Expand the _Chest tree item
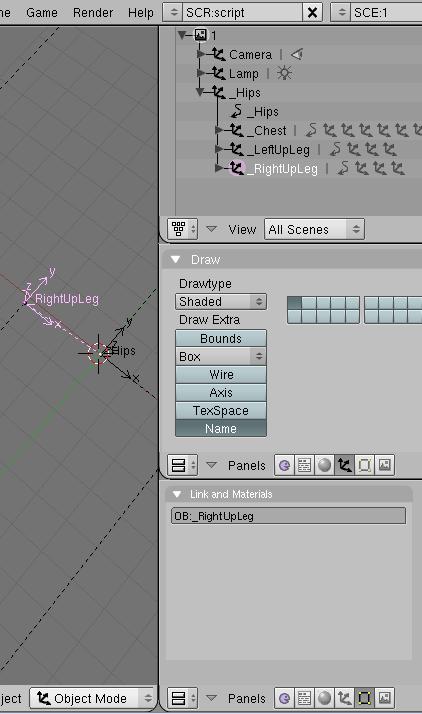Image resolution: width=422 pixels, height=714 pixels. tap(220, 130)
